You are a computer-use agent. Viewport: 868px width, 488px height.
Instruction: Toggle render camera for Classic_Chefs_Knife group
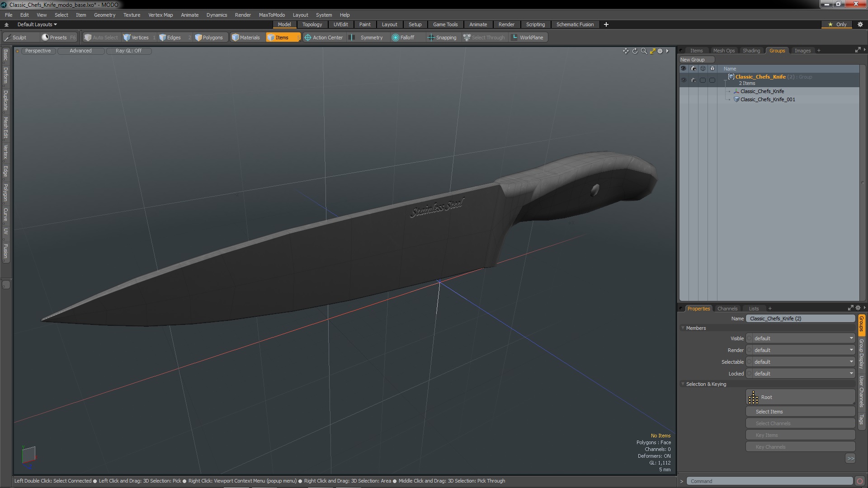pos(693,80)
